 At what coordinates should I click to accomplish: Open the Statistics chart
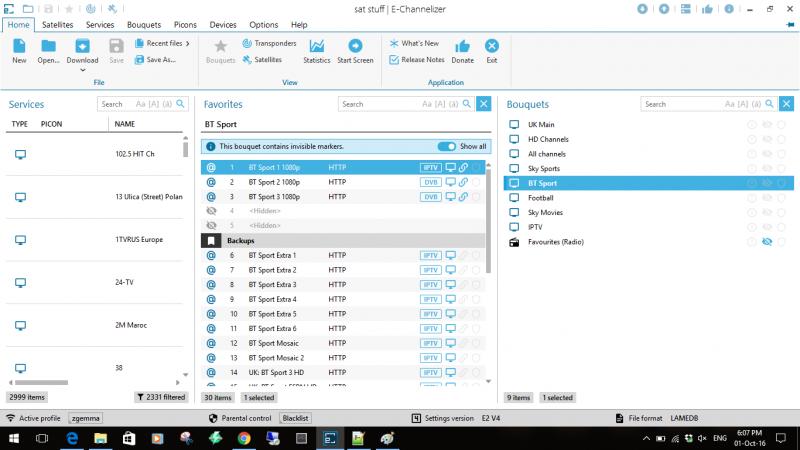pos(316,51)
